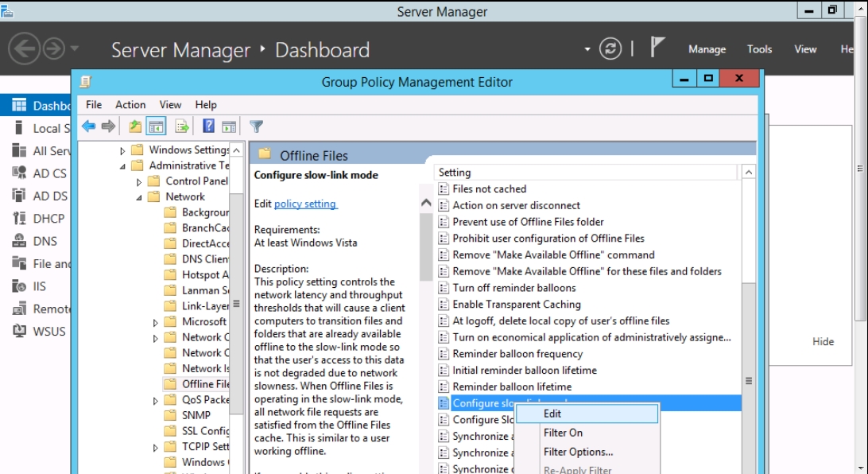868x474 pixels.
Task: Open help from the question mark toolbar icon
Action: (208, 126)
